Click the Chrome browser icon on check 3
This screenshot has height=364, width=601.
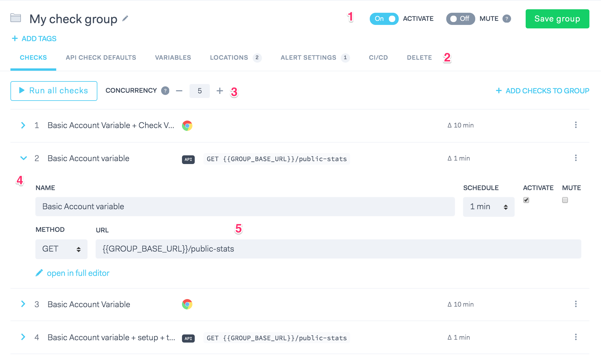(187, 304)
